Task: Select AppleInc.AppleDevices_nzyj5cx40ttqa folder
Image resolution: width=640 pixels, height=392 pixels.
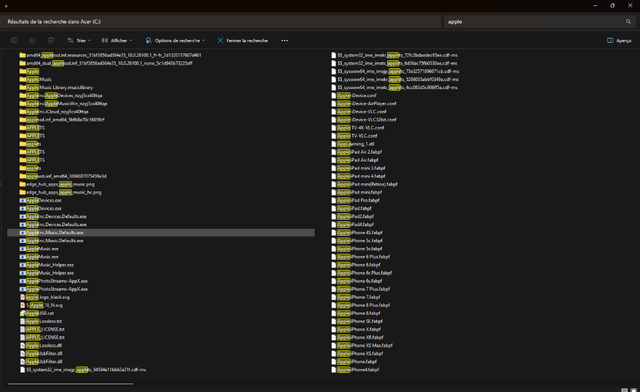Action: click(x=61, y=96)
